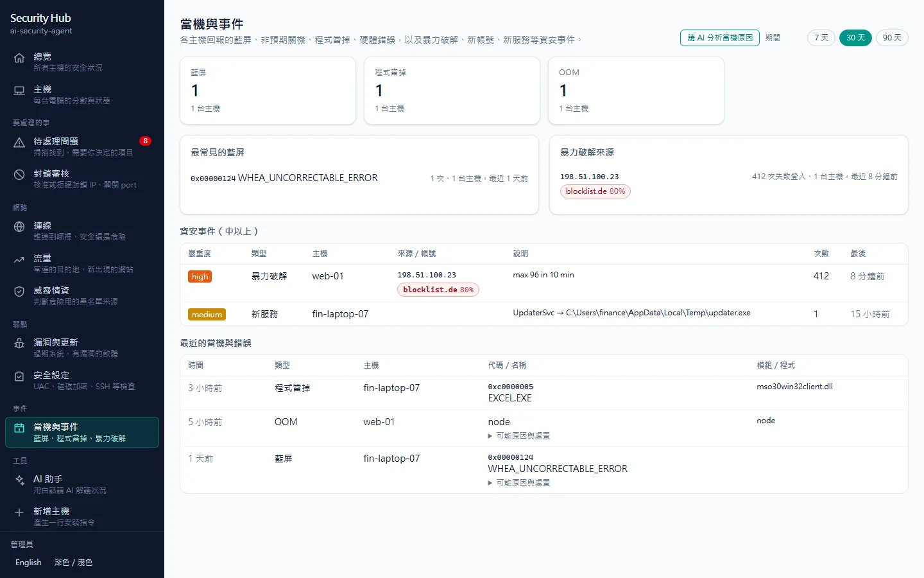
Task: Click the 藍屏 summary card
Action: (x=268, y=91)
